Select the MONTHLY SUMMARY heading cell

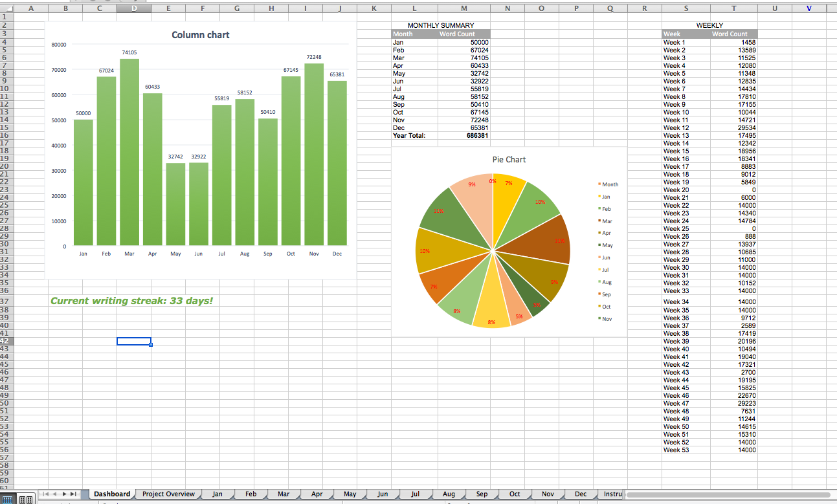441,26
